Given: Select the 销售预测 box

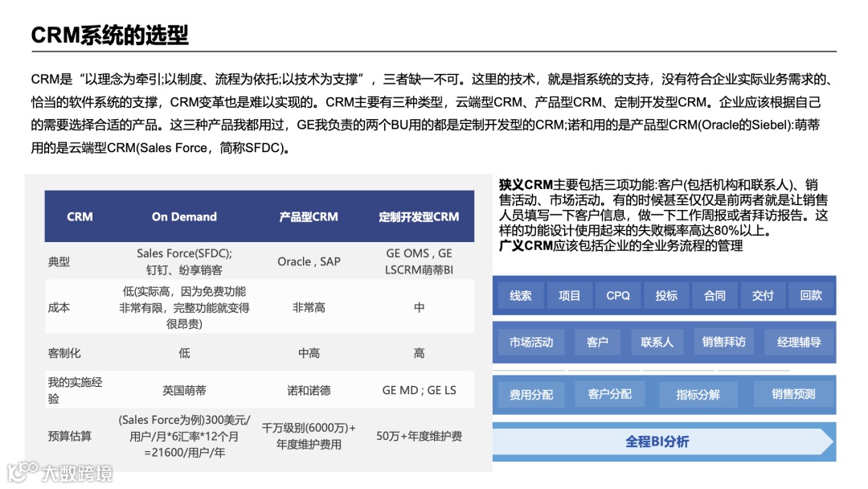Looking at the screenshot, I should pos(793,394).
